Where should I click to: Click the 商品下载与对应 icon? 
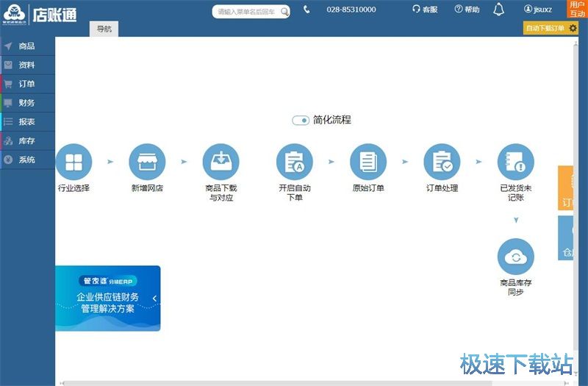[x=220, y=162]
